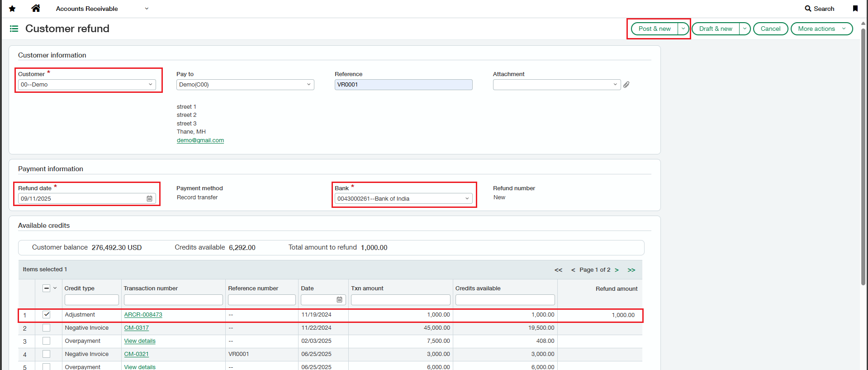The width and height of the screenshot is (868, 370).
Task: Click the Search magnifier icon
Action: (x=808, y=9)
